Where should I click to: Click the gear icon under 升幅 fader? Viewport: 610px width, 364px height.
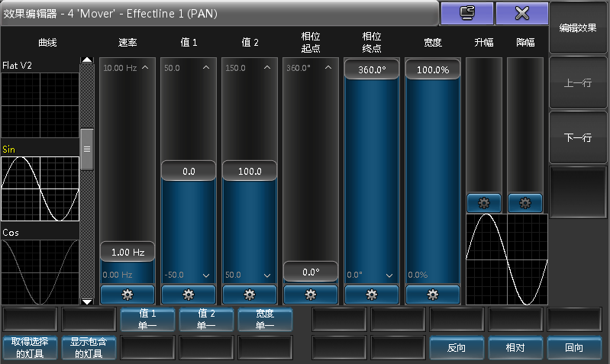point(484,203)
